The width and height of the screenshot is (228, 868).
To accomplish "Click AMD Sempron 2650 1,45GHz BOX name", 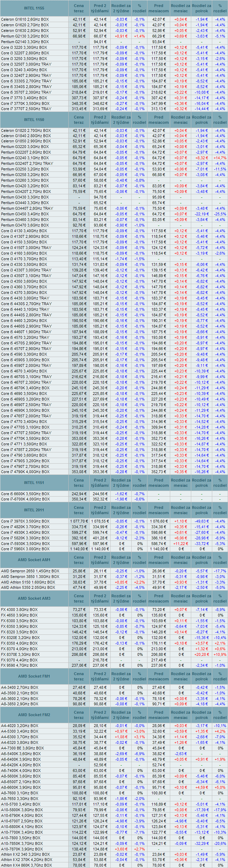I will click(x=30, y=571).
